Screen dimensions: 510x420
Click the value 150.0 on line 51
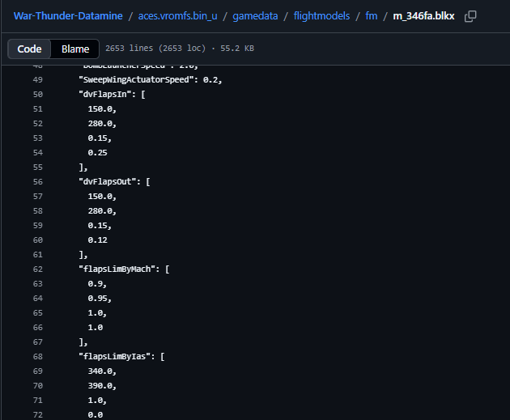100,109
